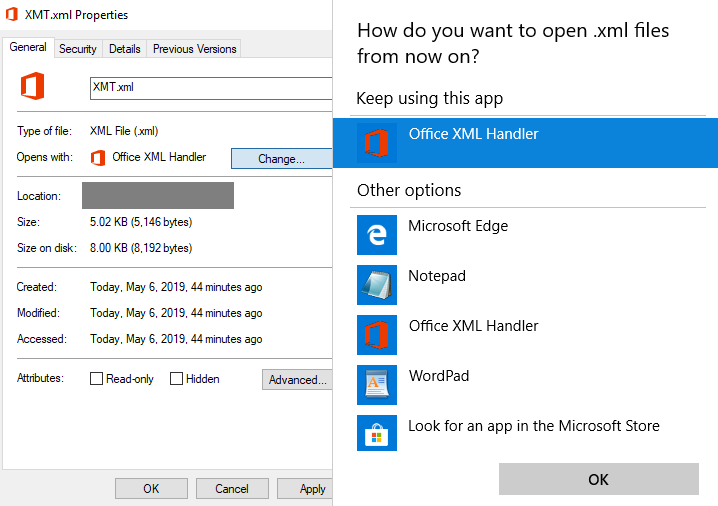Click the XMT.xml filename field
The height and width of the screenshot is (506, 718).
pyautogui.click(x=211, y=88)
